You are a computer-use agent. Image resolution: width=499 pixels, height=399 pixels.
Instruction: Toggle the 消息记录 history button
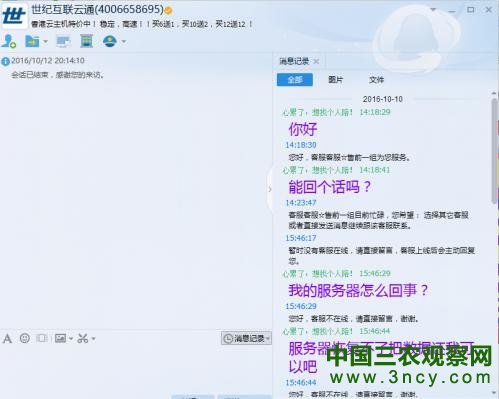point(246,338)
